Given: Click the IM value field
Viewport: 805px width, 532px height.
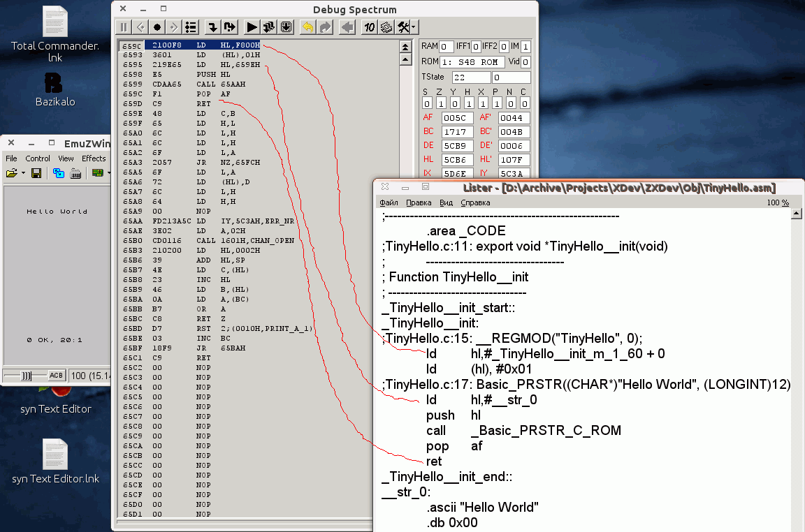Looking at the screenshot, I should tap(525, 47).
